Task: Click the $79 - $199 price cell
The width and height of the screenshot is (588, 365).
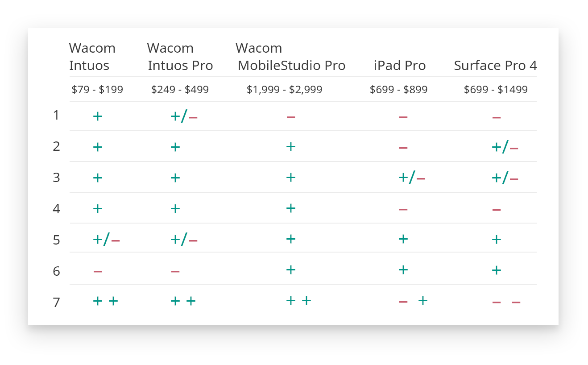Action: point(97,90)
